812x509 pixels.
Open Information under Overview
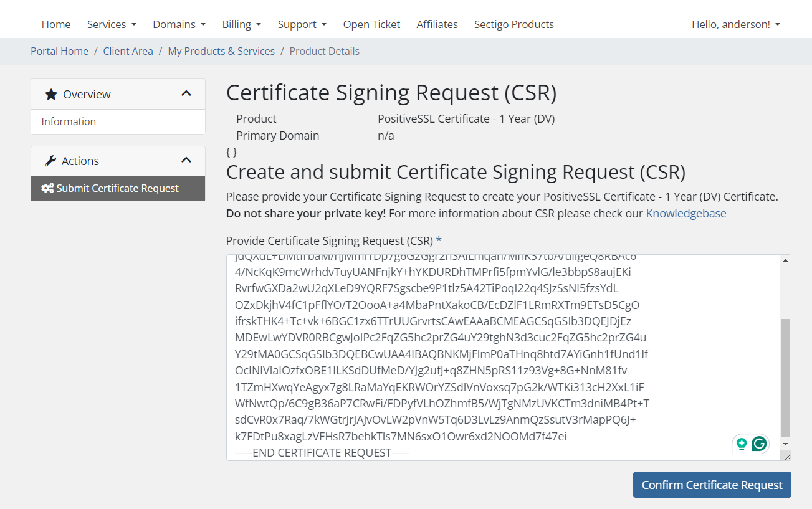(118, 121)
